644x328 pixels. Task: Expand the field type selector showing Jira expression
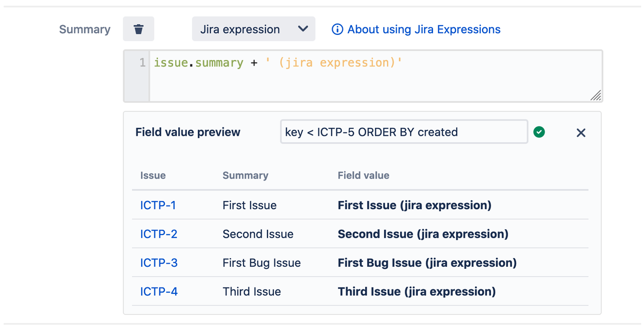(x=254, y=29)
